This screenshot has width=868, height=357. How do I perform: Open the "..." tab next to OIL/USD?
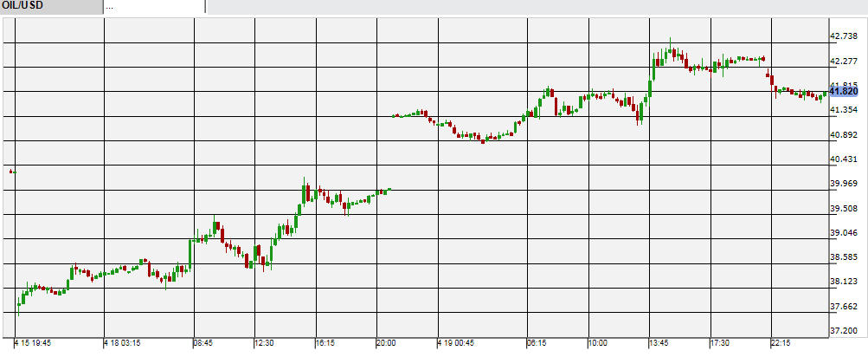(154, 6)
